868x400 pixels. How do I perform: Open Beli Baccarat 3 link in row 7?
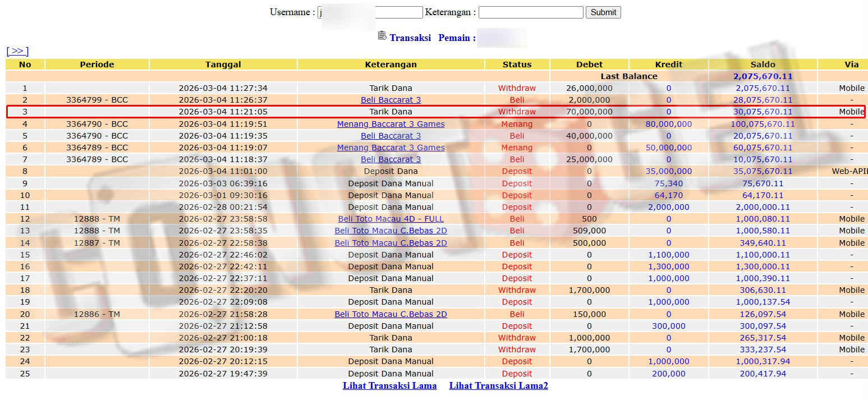coord(391,159)
